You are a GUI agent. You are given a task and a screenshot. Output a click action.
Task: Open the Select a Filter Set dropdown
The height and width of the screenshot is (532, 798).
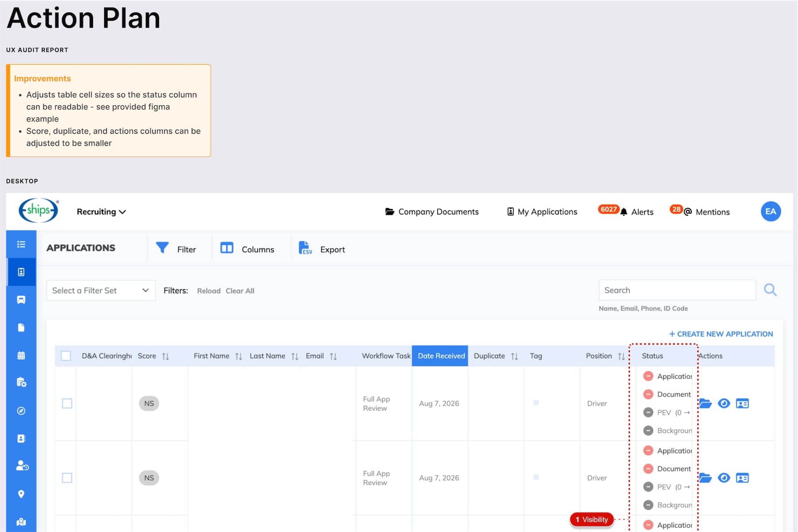[101, 290]
